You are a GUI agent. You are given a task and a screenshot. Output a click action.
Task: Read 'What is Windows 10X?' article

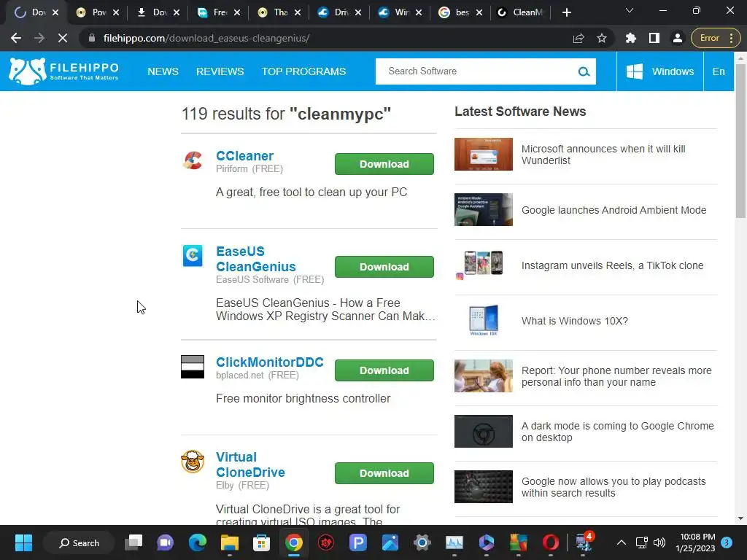point(575,321)
